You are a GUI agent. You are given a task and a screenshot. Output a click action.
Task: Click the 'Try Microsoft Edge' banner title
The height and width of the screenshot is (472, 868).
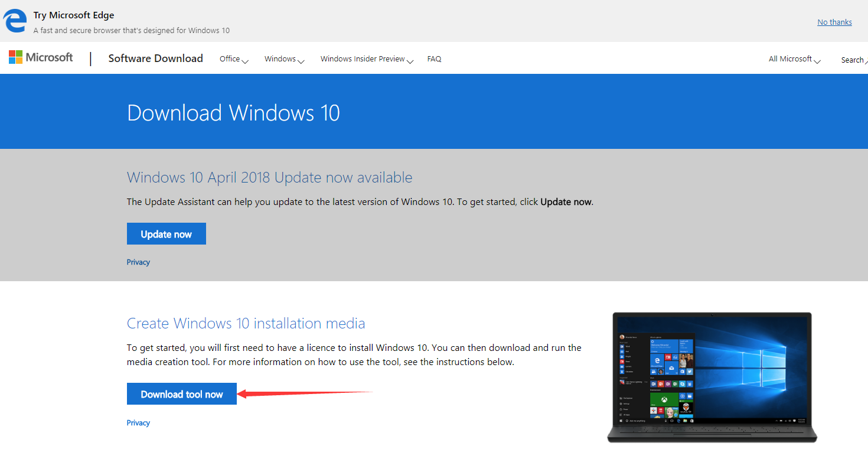[74, 15]
